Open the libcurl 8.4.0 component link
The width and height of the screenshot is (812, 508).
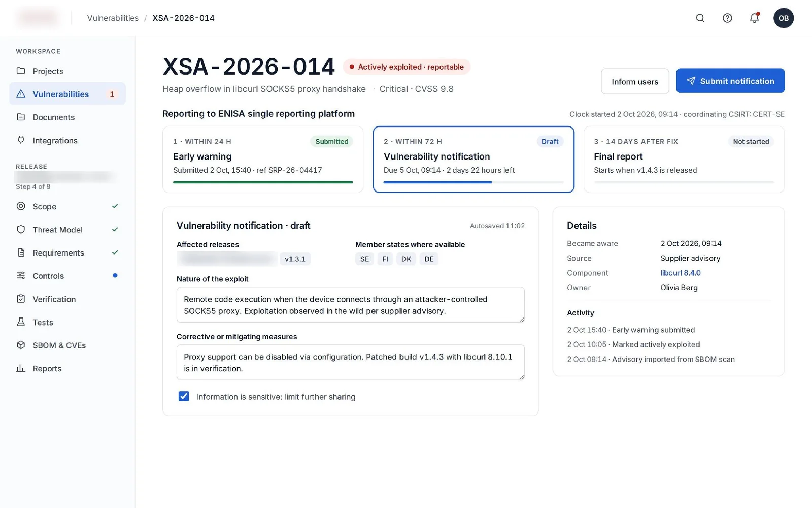(680, 273)
